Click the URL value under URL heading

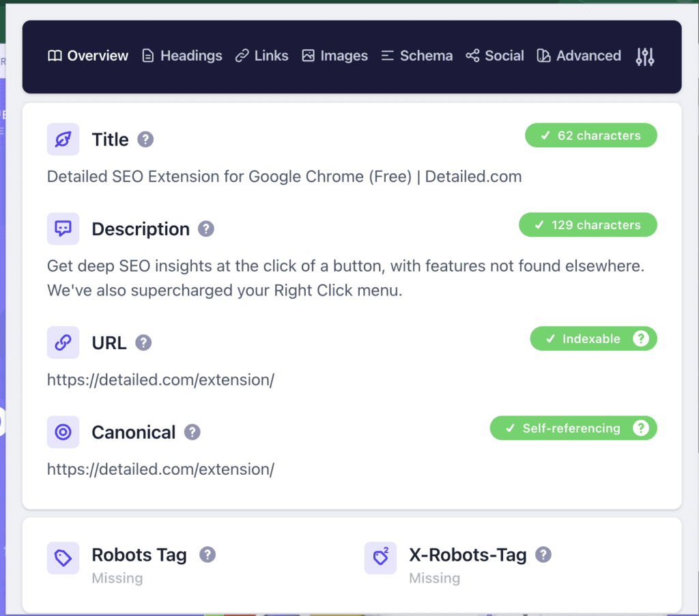(160, 380)
